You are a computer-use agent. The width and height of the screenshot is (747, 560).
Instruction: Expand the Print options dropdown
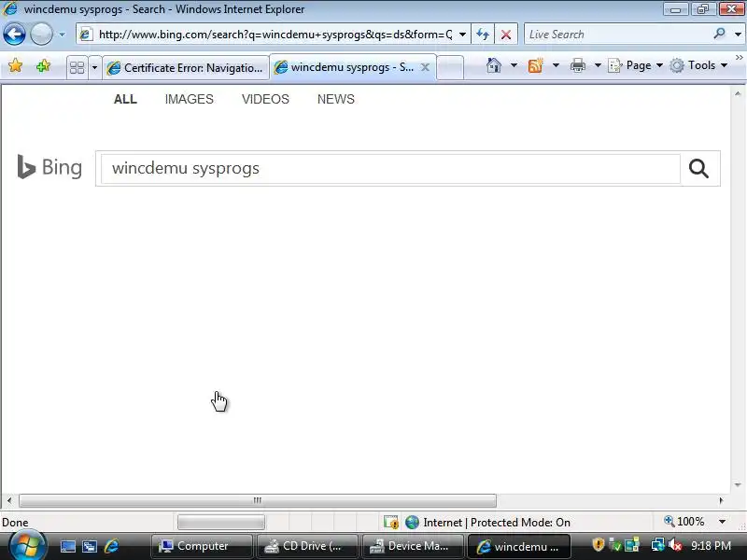tap(598, 65)
